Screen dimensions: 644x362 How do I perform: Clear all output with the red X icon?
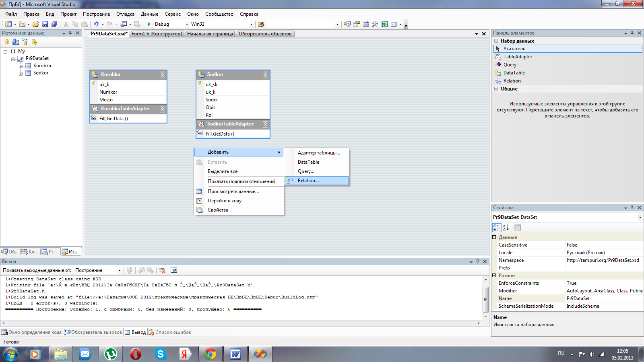click(x=162, y=270)
